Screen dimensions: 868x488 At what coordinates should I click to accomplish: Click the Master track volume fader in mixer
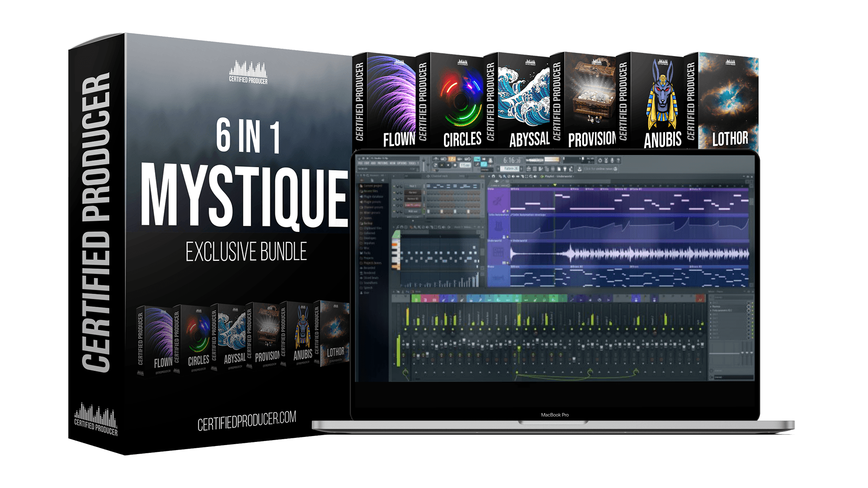click(x=408, y=345)
